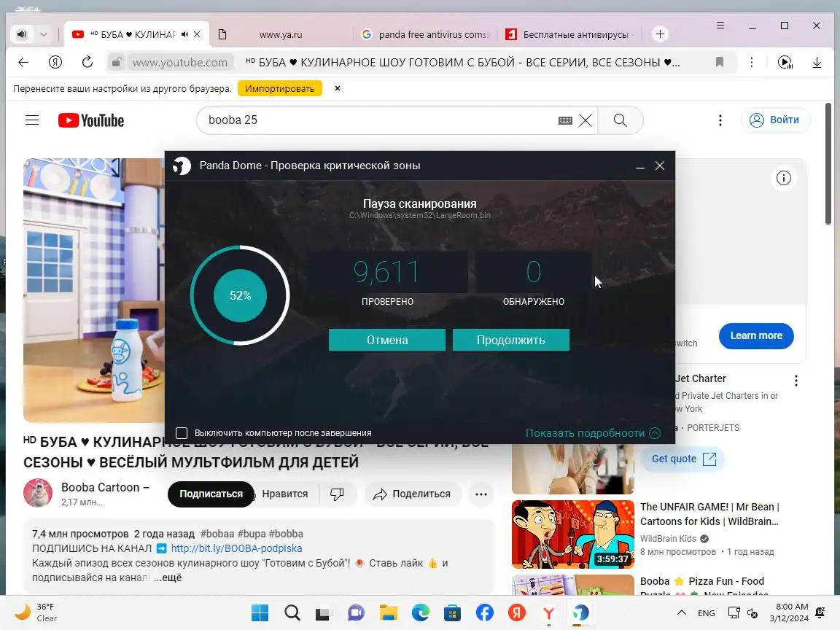Close the БУБА YouTube tab
Viewport: 840px width, 630px height.
click(197, 34)
